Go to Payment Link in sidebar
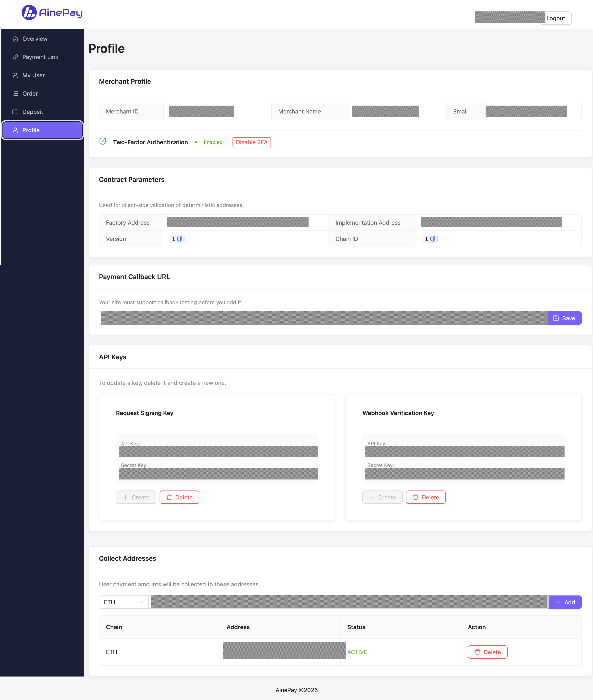Image resolution: width=593 pixels, height=700 pixels. click(x=42, y=57)
